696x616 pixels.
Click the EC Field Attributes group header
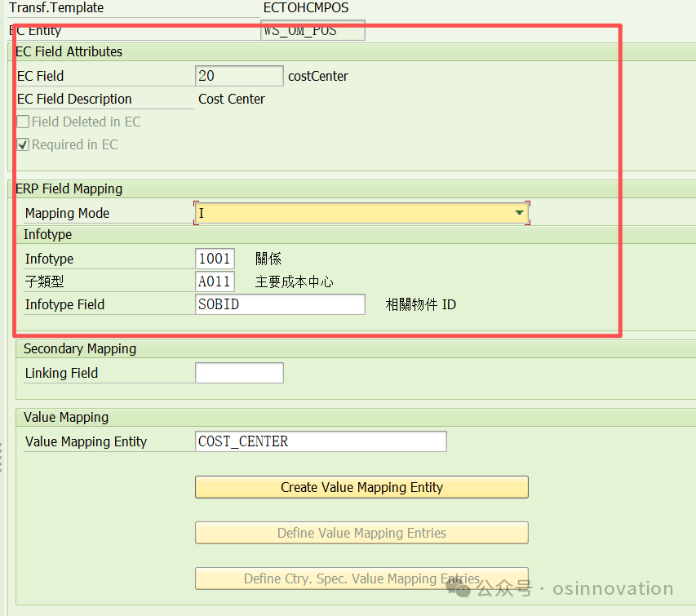pyautogui.click(x=69, y=52)
